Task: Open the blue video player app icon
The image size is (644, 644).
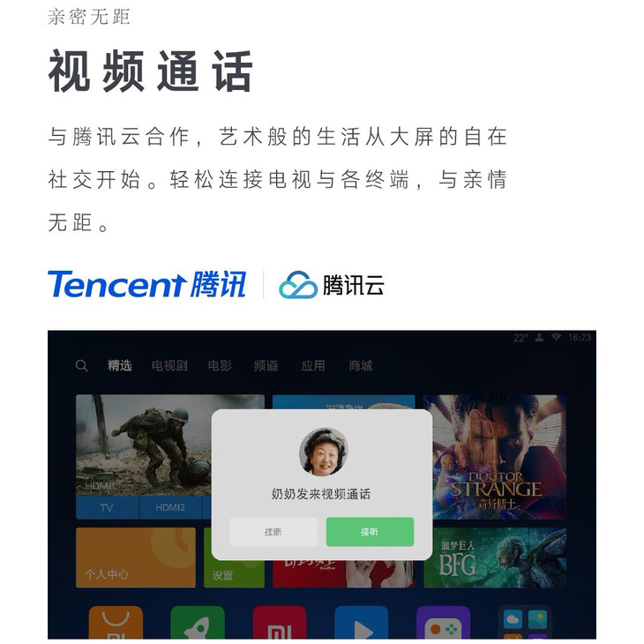Action: pos(362,623)
